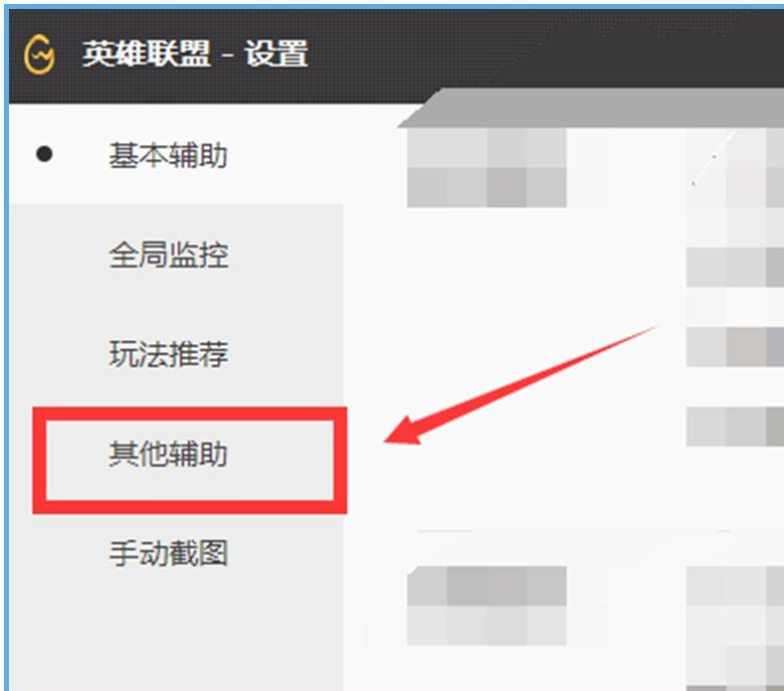Click the gray header bar above the content

[591, 108]
